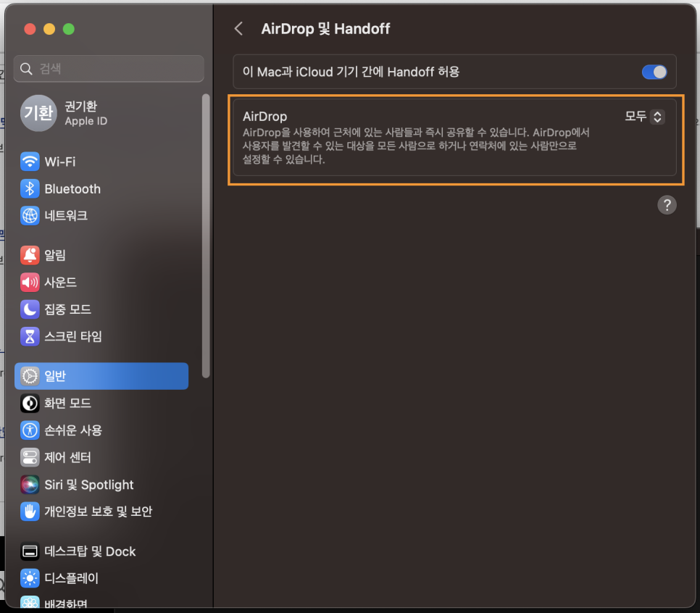This screenshot has height=613, width=700.
Task: Click the 배경화면 icon at sidebar bottom
Action: pyautogui.click(x=30, y=602)
